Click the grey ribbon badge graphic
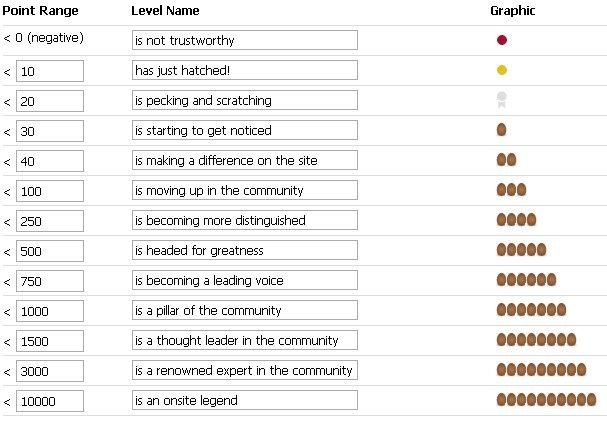This screenshot has height=424, width=607. (x=502, y=99)
